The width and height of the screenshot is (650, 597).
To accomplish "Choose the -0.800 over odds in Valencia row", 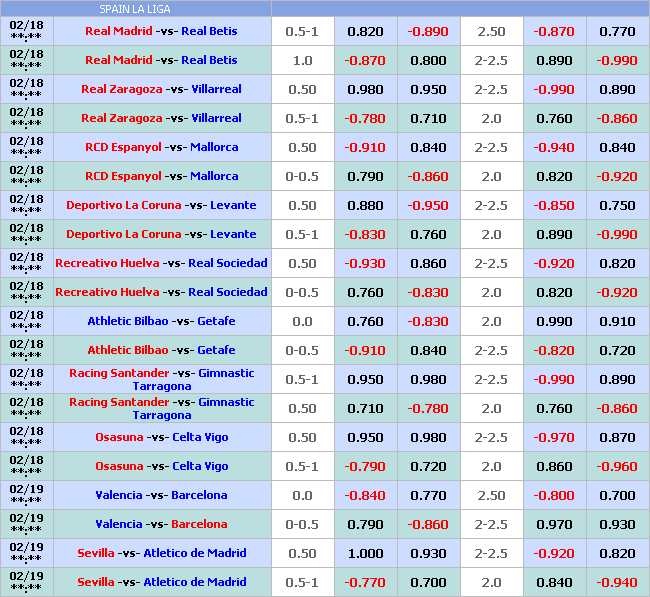I will click(x=554, y=495).
